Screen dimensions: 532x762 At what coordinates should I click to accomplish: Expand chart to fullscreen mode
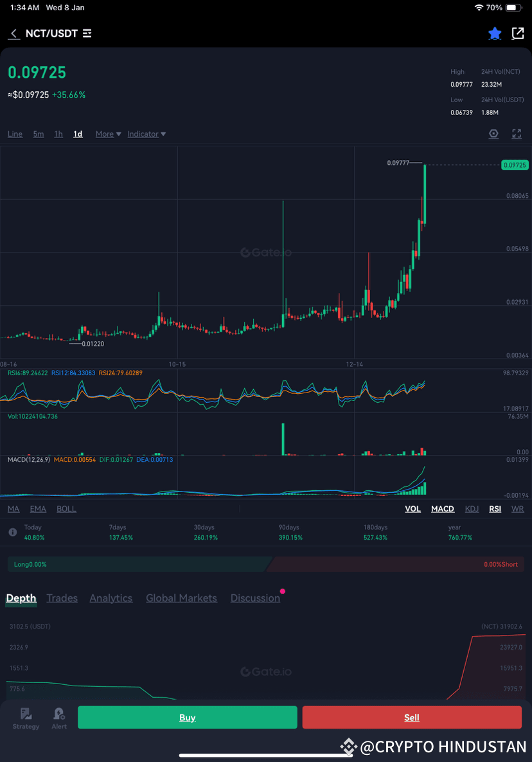tap(517, 134)
